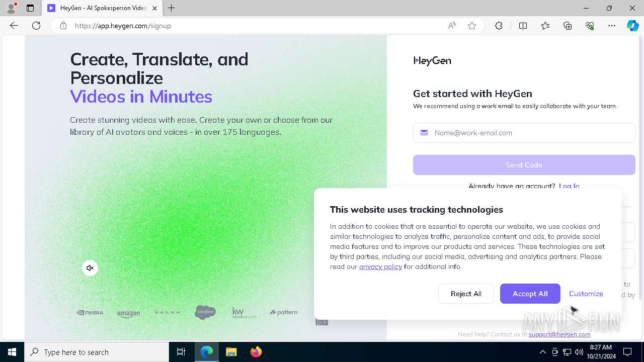Click the taskbar search box

click(x=97, y=352)
